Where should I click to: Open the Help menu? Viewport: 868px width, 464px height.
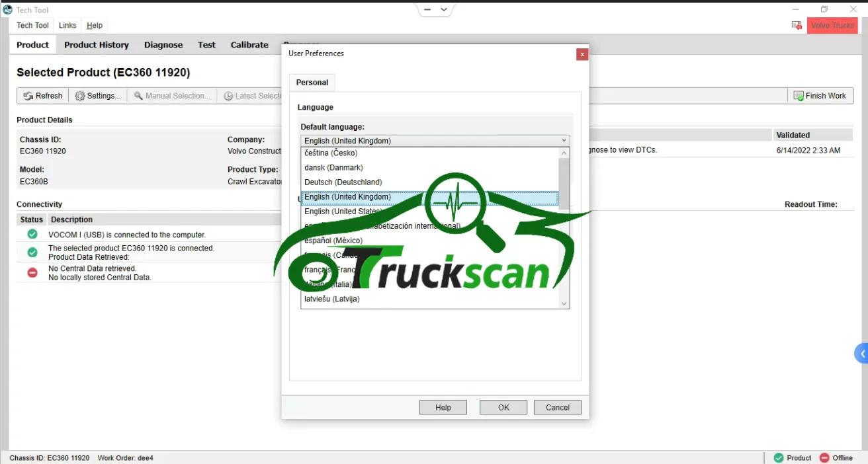click(x=95, y=25)
